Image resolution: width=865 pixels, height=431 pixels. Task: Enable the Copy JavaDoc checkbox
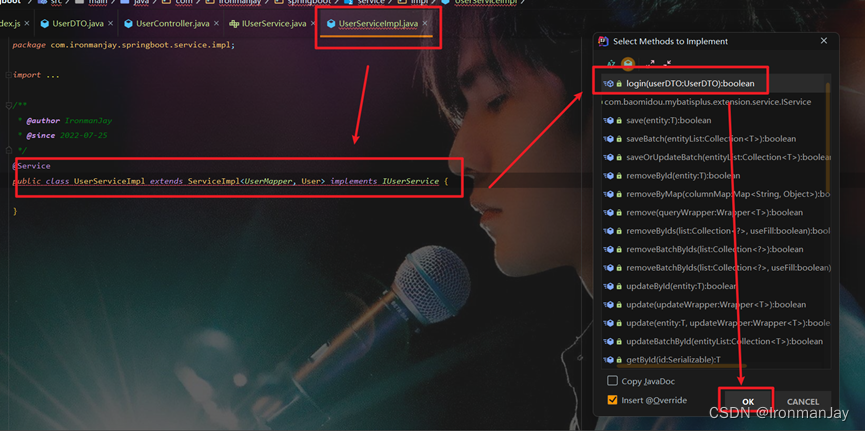pyautogui.click(x=612, y=381)
